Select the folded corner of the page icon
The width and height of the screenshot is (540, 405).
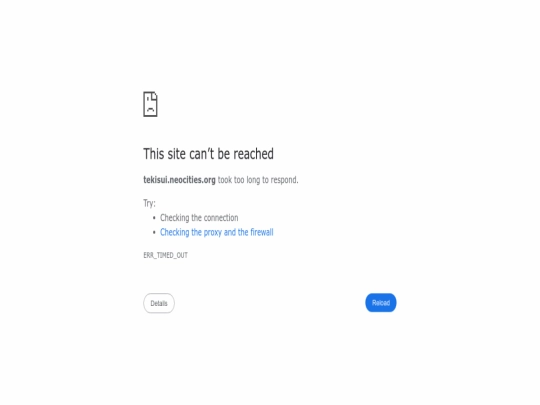click(155, 95)
